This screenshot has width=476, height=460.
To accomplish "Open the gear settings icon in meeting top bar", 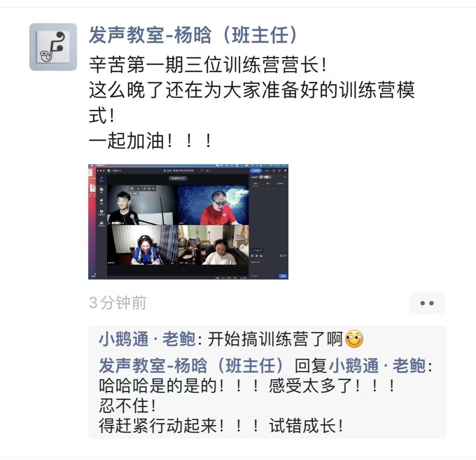I will [279, 171].
